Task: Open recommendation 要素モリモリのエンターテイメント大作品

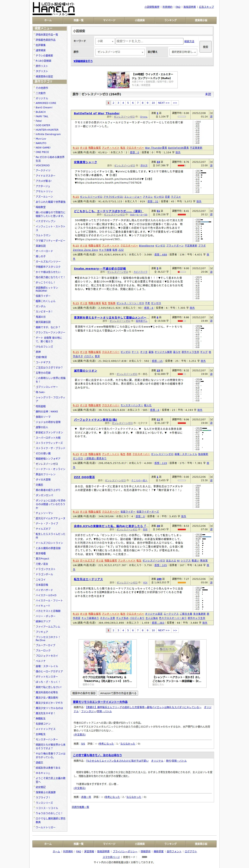Action: 100,702
